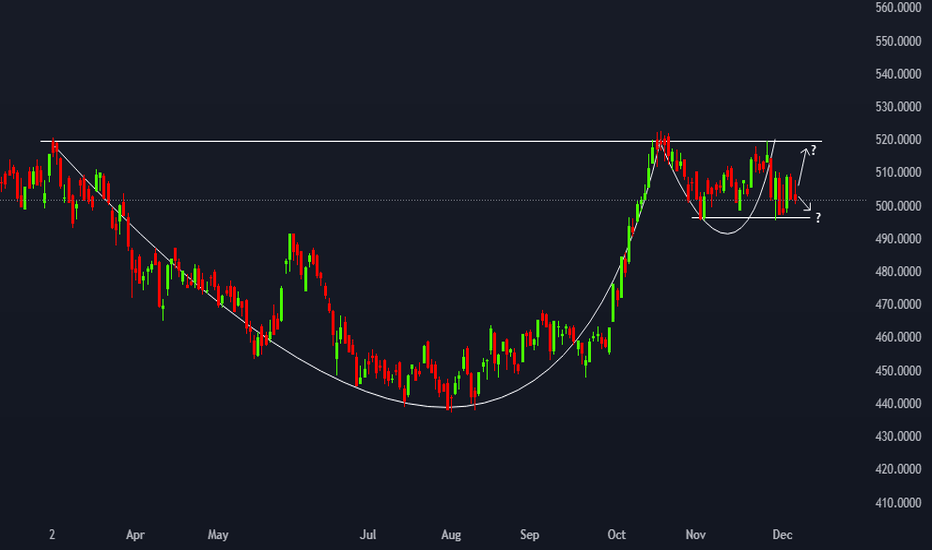Click the Jul label on time axis
The image size is (932, 550).
[368, 535]
